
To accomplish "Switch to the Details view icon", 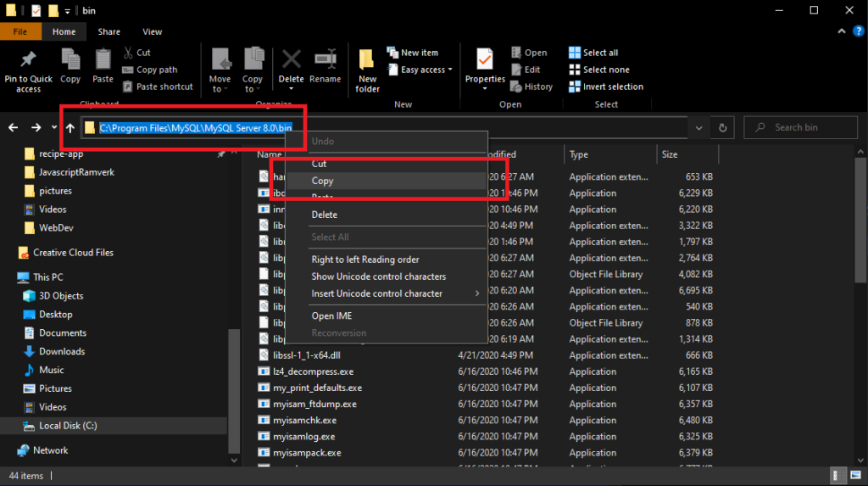I will tap(838, 476).
